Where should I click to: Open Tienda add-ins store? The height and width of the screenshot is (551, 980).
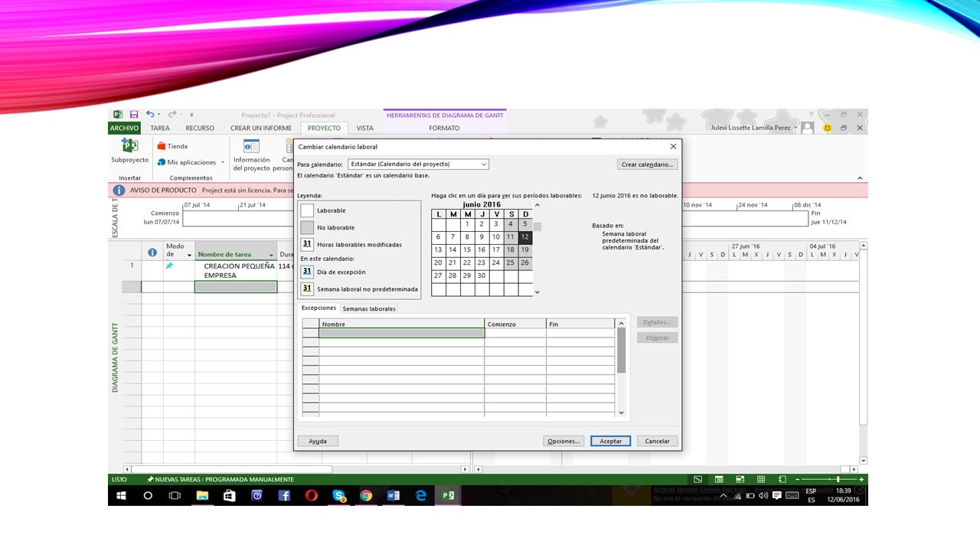(x=172, y=146)
